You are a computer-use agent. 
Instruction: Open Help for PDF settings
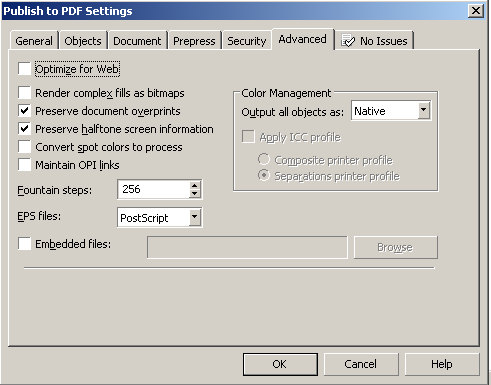point(442,364)
